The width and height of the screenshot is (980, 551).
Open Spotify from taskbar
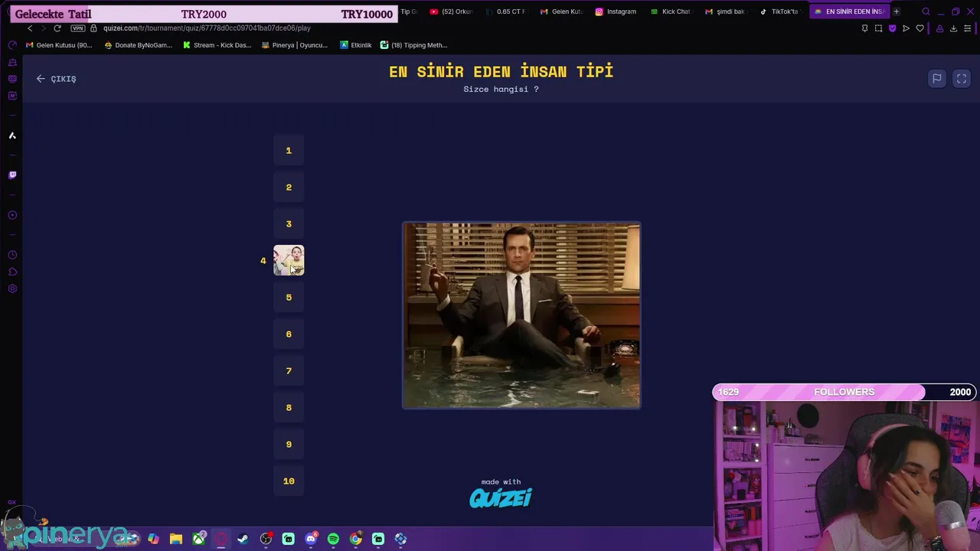[x=333, y=539]
